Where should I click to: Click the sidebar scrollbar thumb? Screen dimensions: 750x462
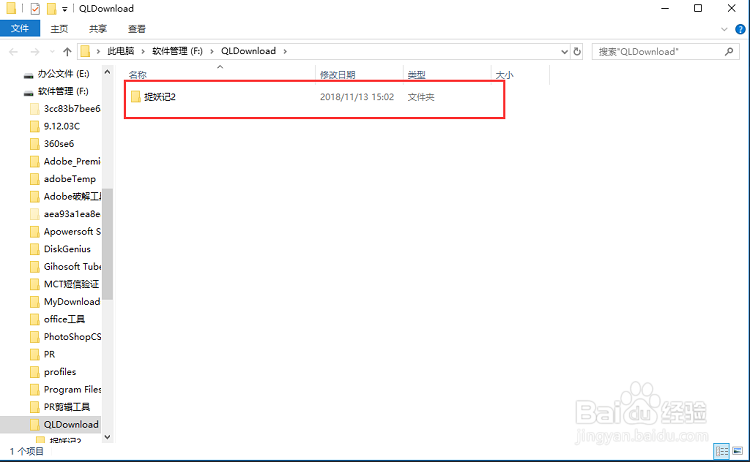pos(108,244)
